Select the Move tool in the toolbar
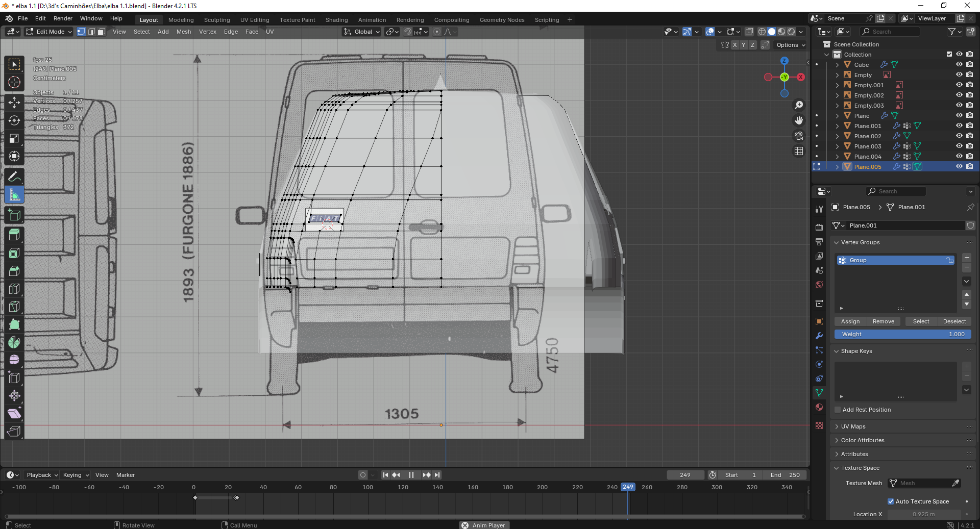 14,103
